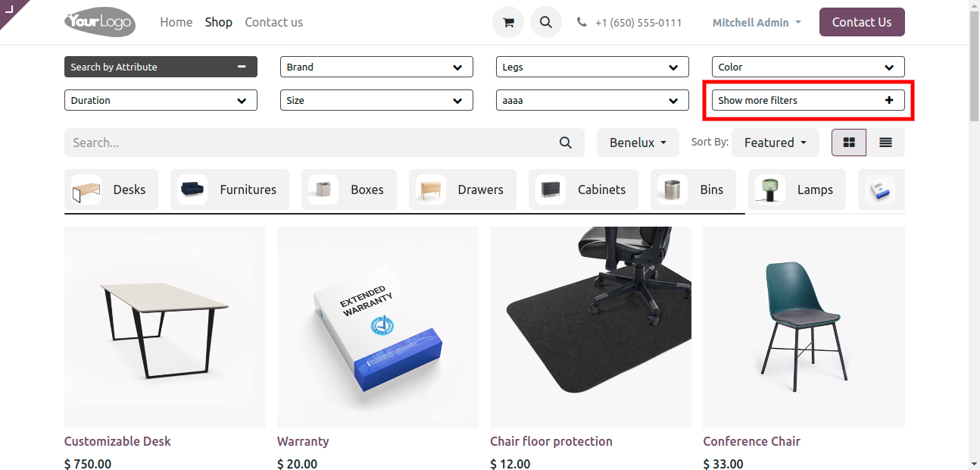Screen dimensions: 980x470
Task: Click the YourLogo site logo
Action: (100, 22)
